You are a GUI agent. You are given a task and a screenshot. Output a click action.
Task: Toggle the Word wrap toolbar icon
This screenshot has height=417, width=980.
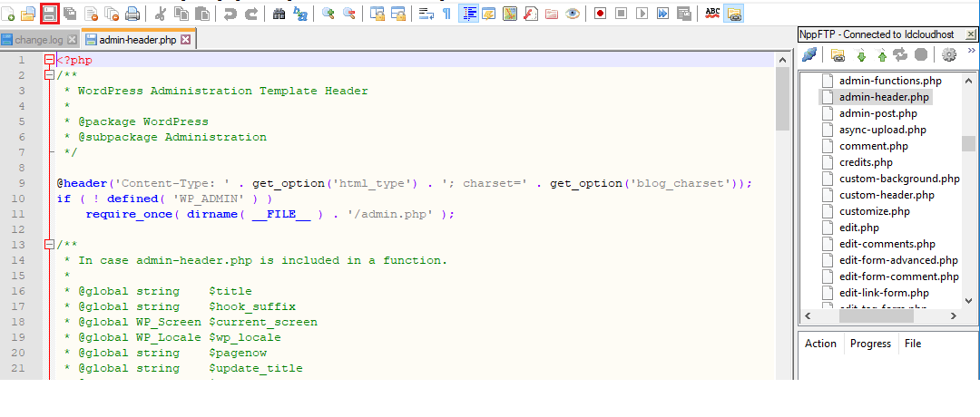(426, 13)
